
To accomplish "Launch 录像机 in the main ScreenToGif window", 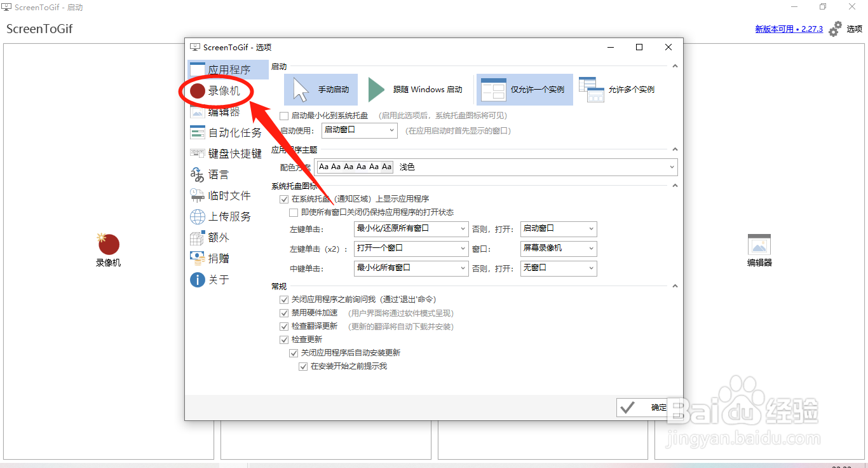I will 109,250.
